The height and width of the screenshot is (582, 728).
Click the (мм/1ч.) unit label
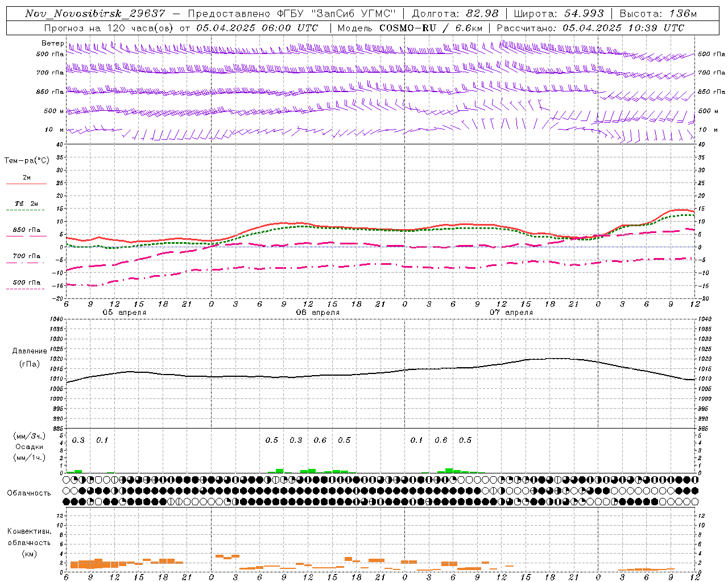click(30, 458)
